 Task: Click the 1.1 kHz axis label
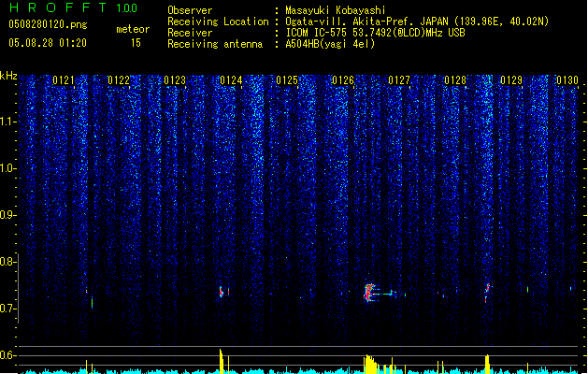(x=7, y=122)
